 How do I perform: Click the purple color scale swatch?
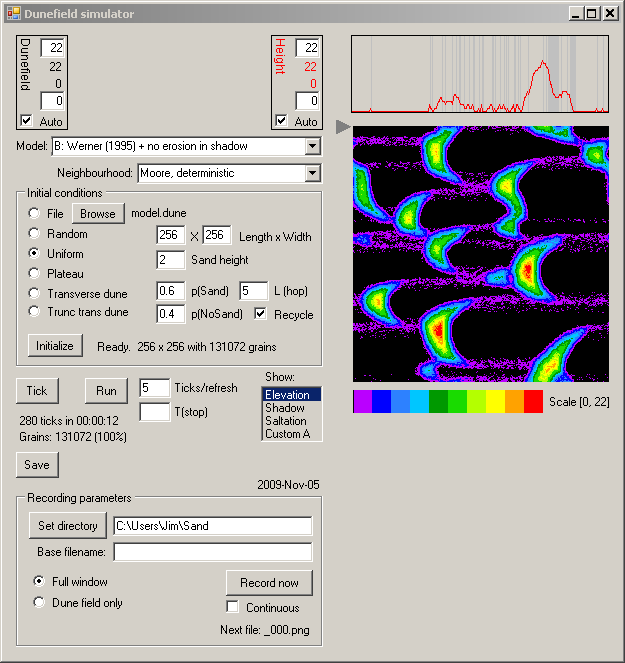click(x=362, y=401)
